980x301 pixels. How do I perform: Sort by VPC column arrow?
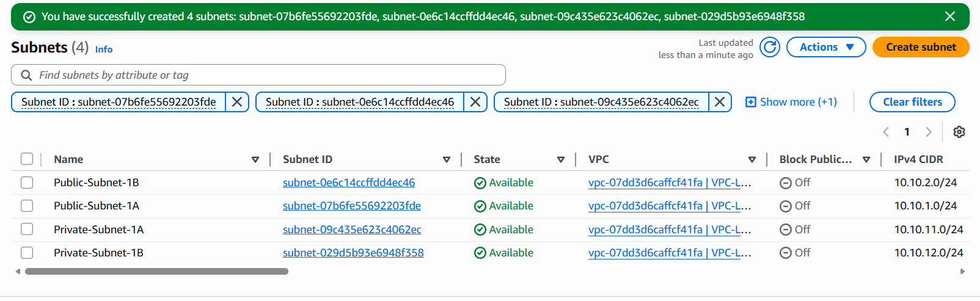click(752, 160)
